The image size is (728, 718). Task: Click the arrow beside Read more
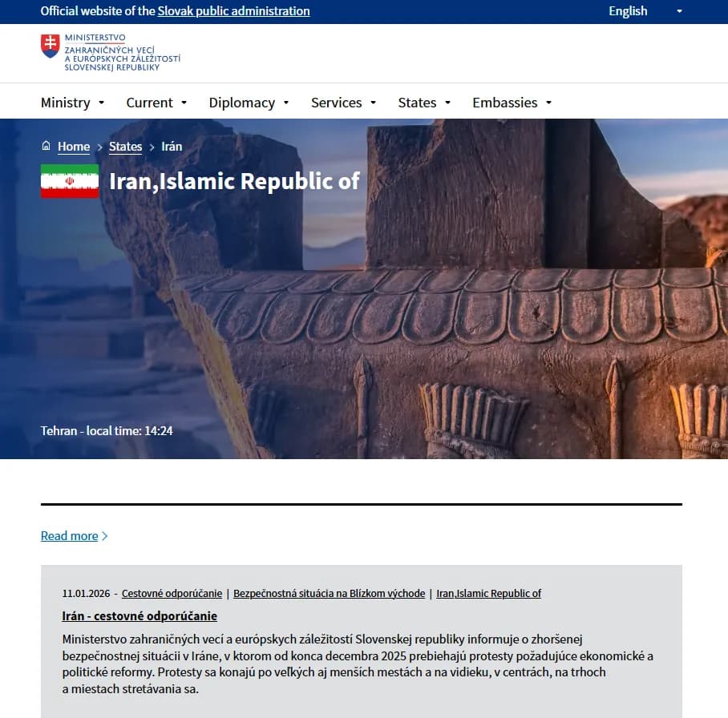[105, 536]
